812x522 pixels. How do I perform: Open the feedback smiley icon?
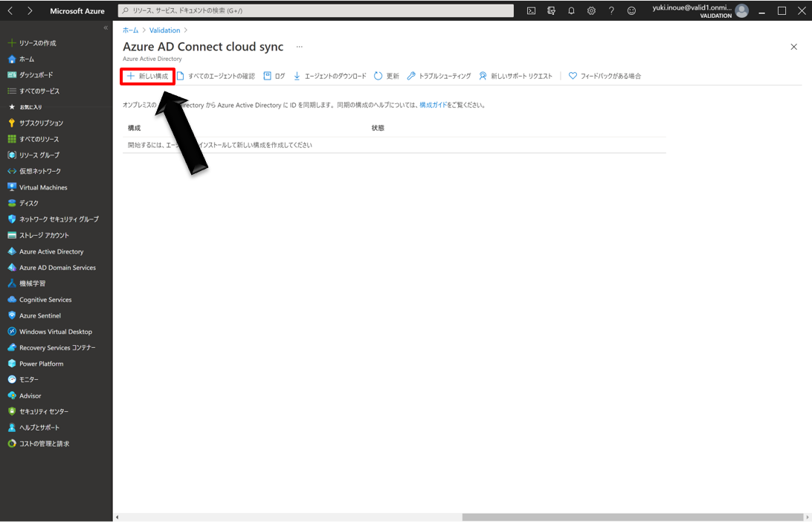(x=631, y=11)
